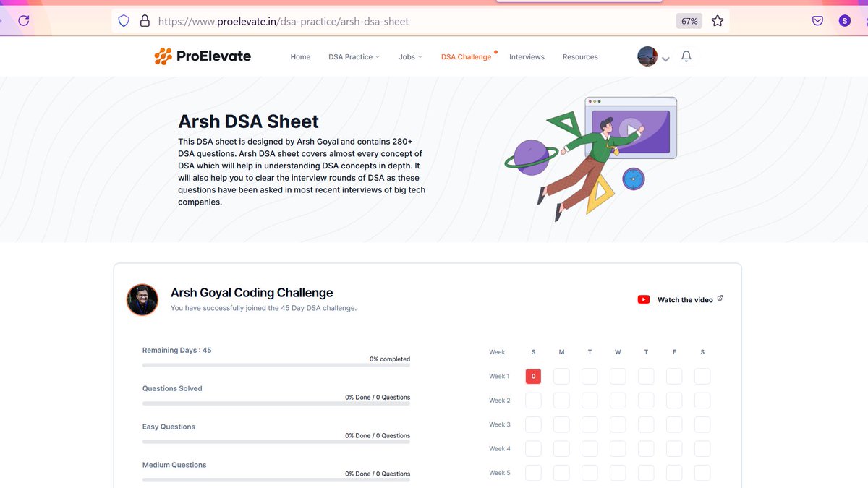The width and height of the screenshot is (868, 488).
Task: Select the Week 1 Monday box
Action: pyautogui.click(x=561, y=376)
